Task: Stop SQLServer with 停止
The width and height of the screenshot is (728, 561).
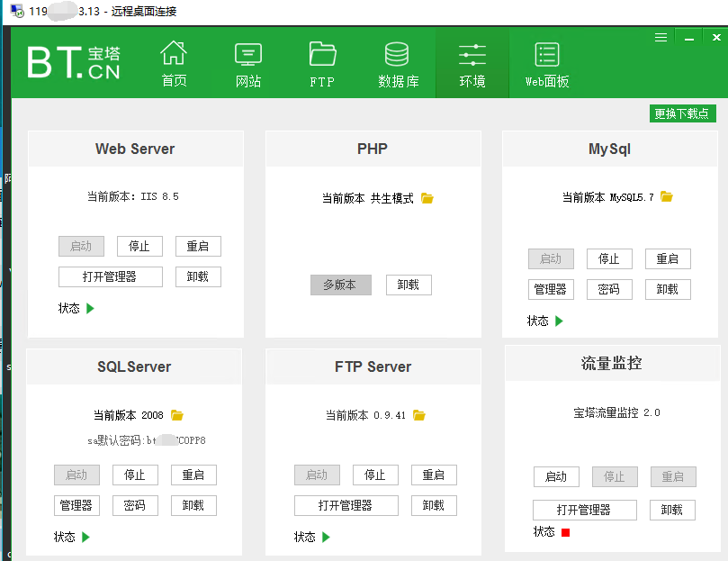Action: click(x=135, y=475)
